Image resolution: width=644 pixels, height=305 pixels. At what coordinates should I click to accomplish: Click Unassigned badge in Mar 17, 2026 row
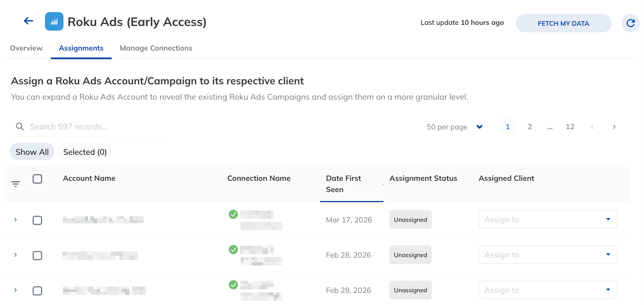click(410, 220)
